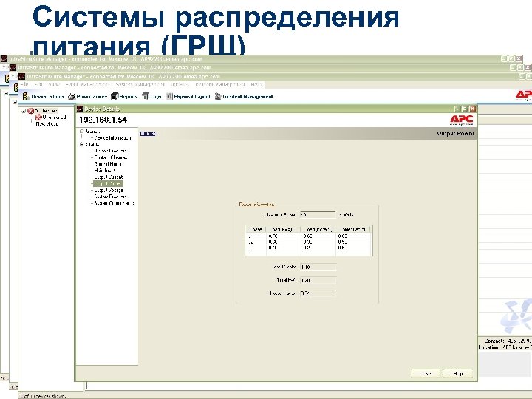Select the highlighted Output Power tree item
This screenshot has width=532, height=399.
(x=108, y=183)
